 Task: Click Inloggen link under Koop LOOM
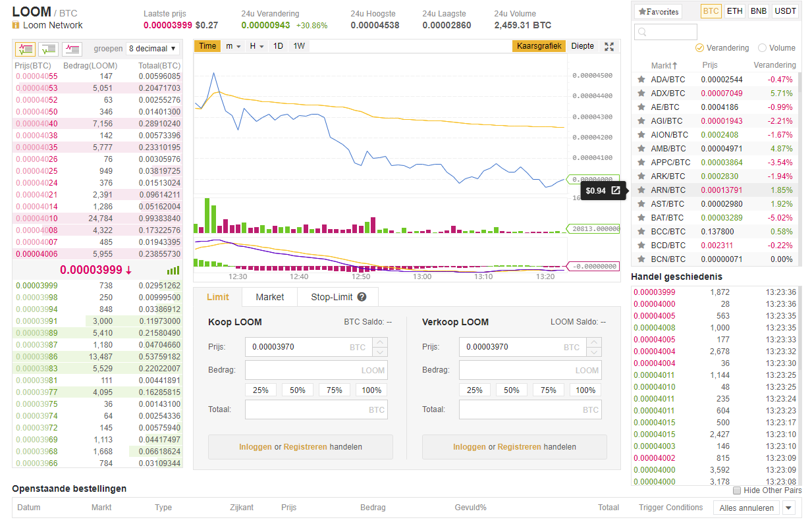(x=256, y=446)
